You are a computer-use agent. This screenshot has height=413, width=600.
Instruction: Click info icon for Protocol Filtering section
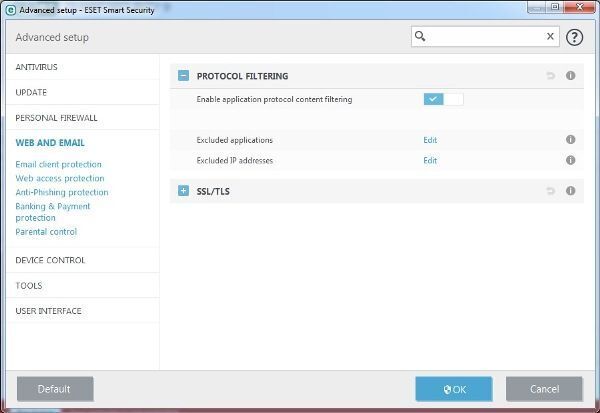pyautogui.click(x=570, y=75)
